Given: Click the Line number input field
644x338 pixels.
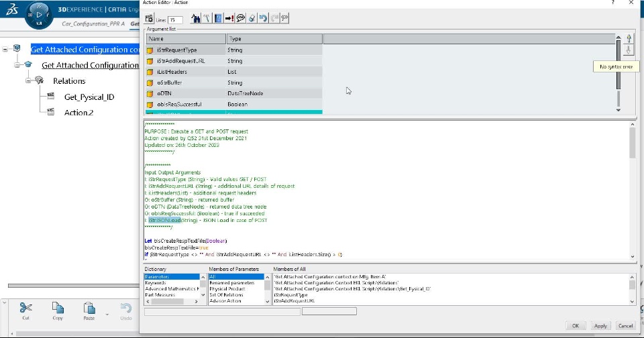Looking at the screenshot, I should [x=175, y=19].
